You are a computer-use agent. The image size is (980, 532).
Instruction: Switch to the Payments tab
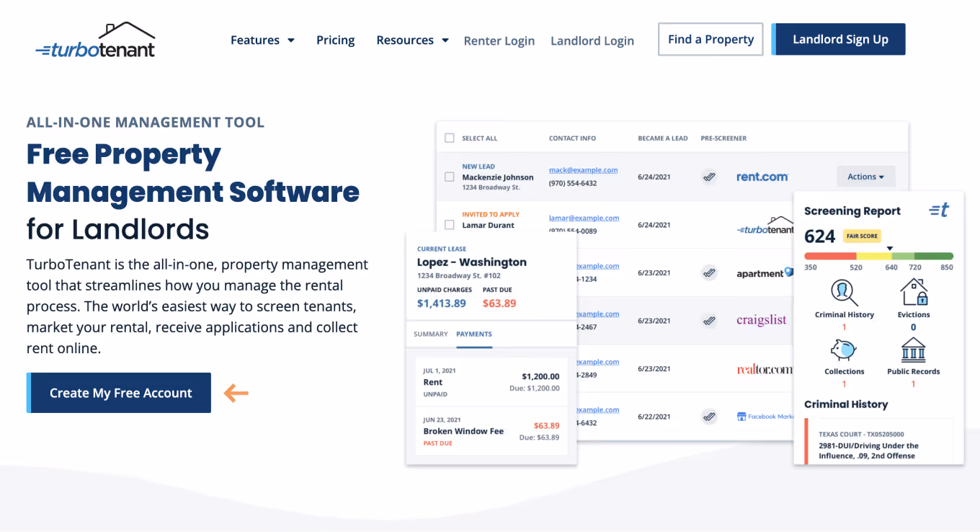(x=474, y=334)
